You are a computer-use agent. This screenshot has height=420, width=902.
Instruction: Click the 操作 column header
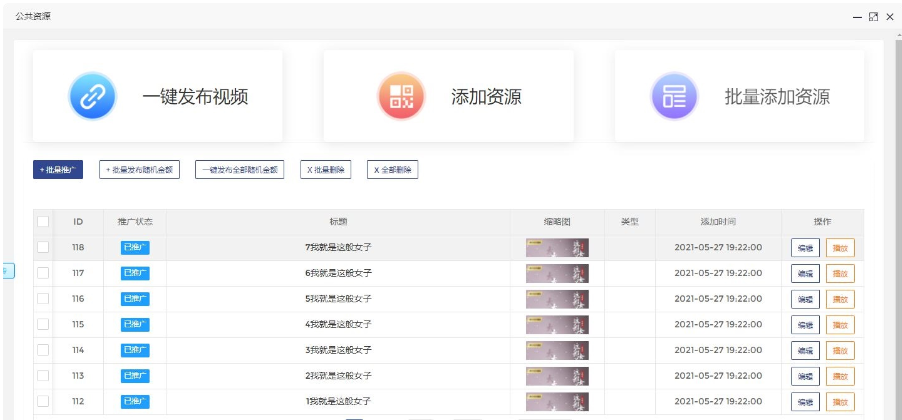pyautogui.click(x=823, y=222)
